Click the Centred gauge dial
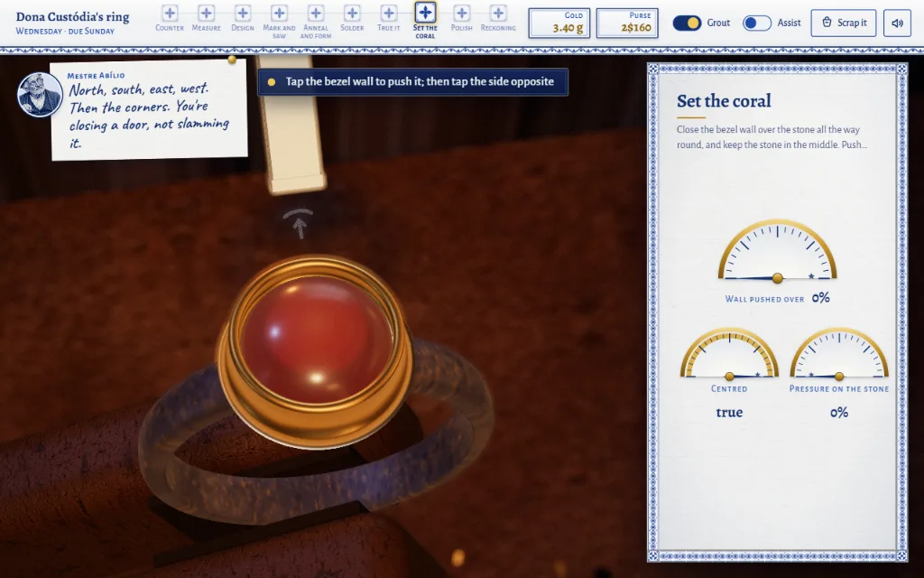The height and width of the screenshot is (578, 924). click(x=729, y=353)
